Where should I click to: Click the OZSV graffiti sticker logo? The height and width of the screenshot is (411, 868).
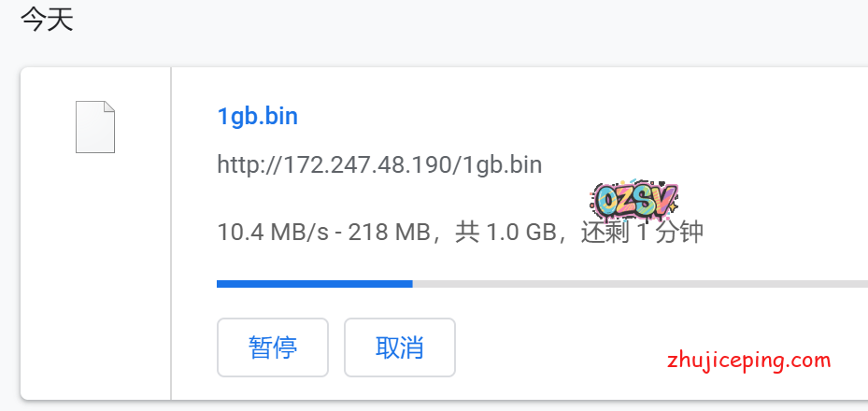633,199
